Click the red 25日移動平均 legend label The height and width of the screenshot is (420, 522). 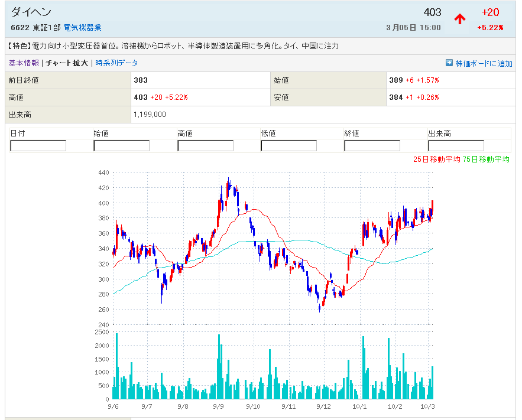[436, 159]
